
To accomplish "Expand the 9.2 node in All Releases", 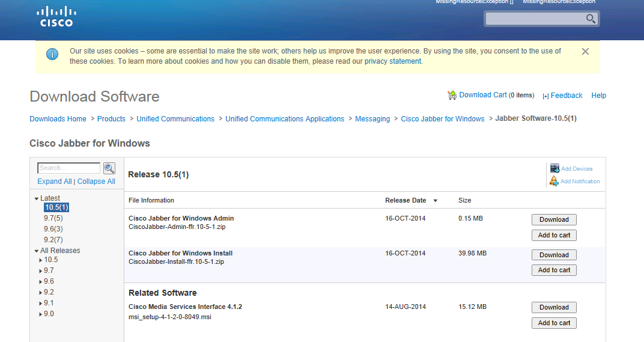I will click(41, 293).
